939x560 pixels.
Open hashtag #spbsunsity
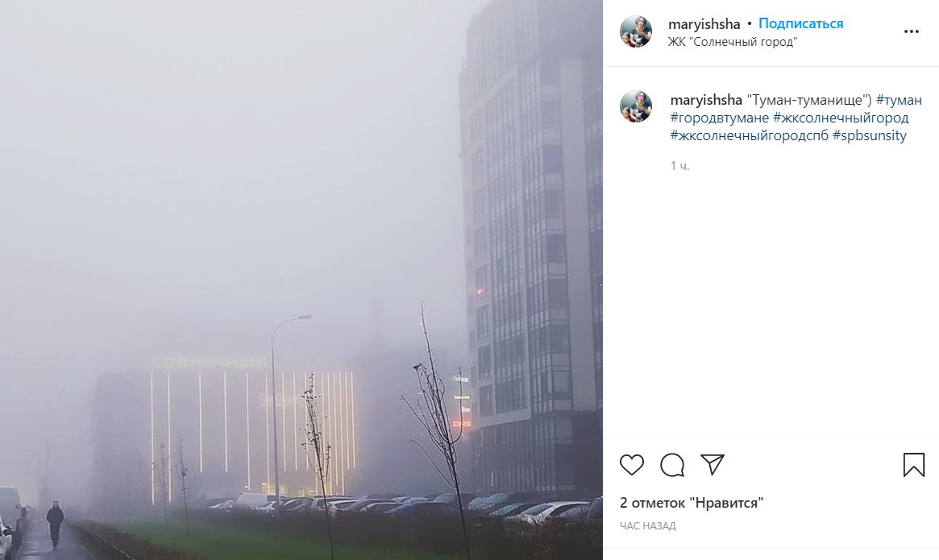pos(870,136)
